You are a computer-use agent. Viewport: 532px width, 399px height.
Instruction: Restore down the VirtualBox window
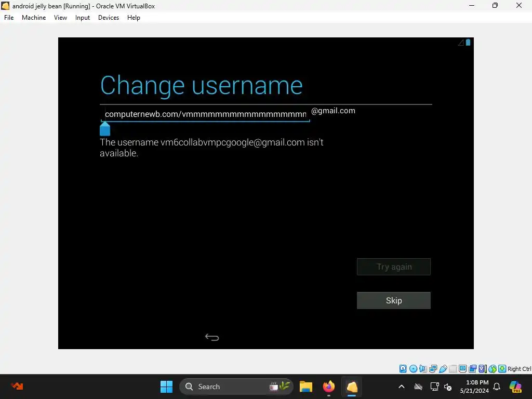pos(495,5)
